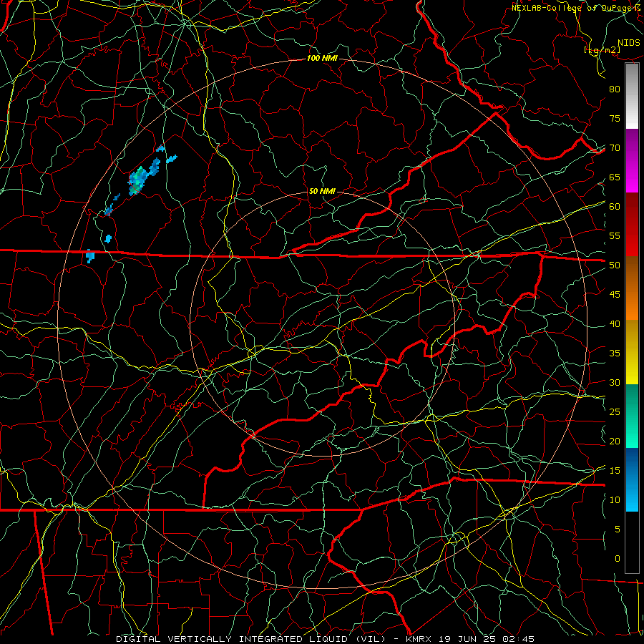Click the scale value 20

click(x=615, y=441)
